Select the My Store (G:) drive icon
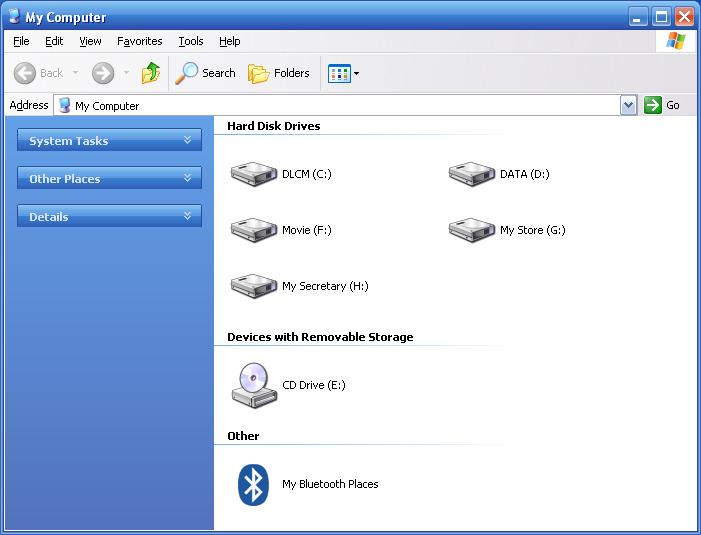Screen dimensions: 701x535 pos(472,230)
